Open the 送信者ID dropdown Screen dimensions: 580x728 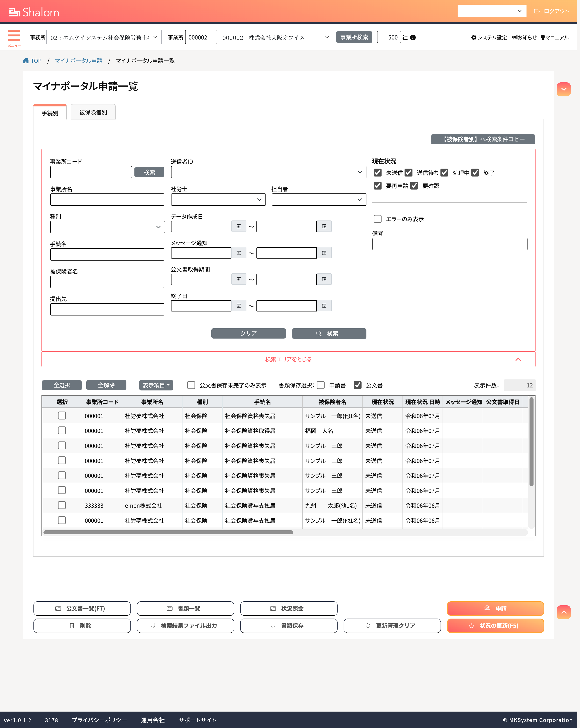[268, 172]
